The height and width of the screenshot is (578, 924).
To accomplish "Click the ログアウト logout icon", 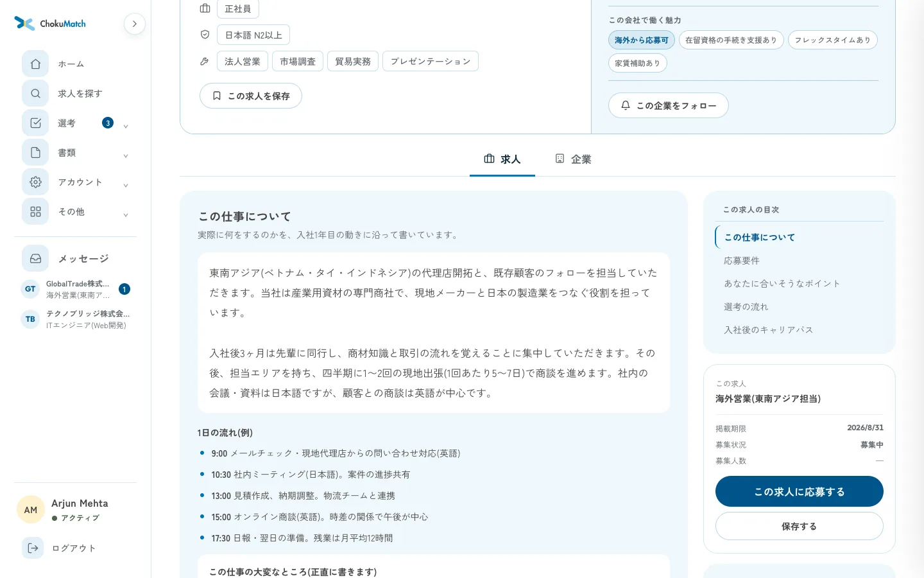I will (x=33, y=548).
